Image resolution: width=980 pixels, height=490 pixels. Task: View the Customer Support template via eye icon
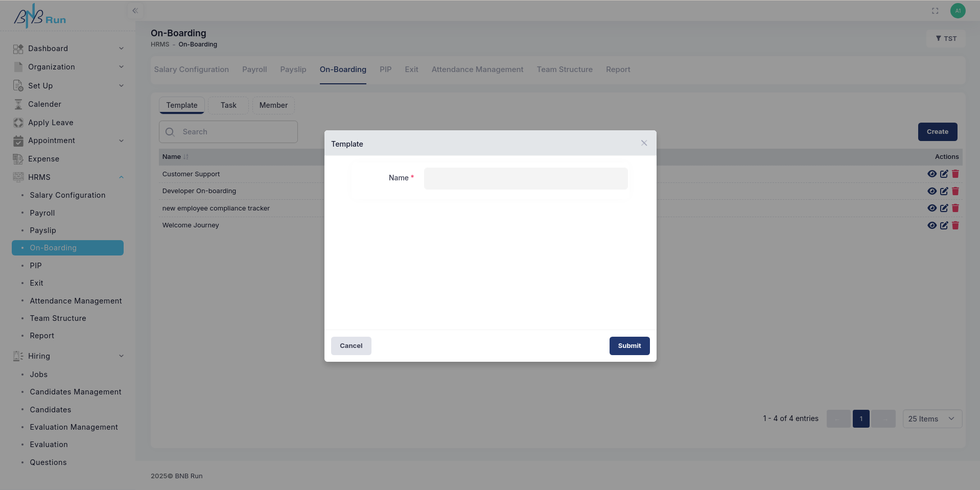point(932,174)
